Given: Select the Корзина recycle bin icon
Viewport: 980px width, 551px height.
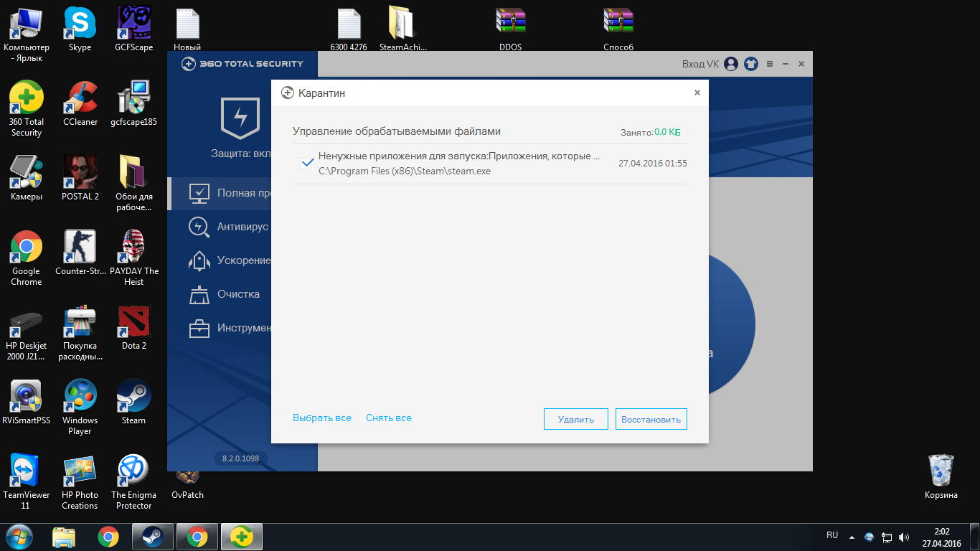Looking at the screenshot, I should (x=941, y=476).
